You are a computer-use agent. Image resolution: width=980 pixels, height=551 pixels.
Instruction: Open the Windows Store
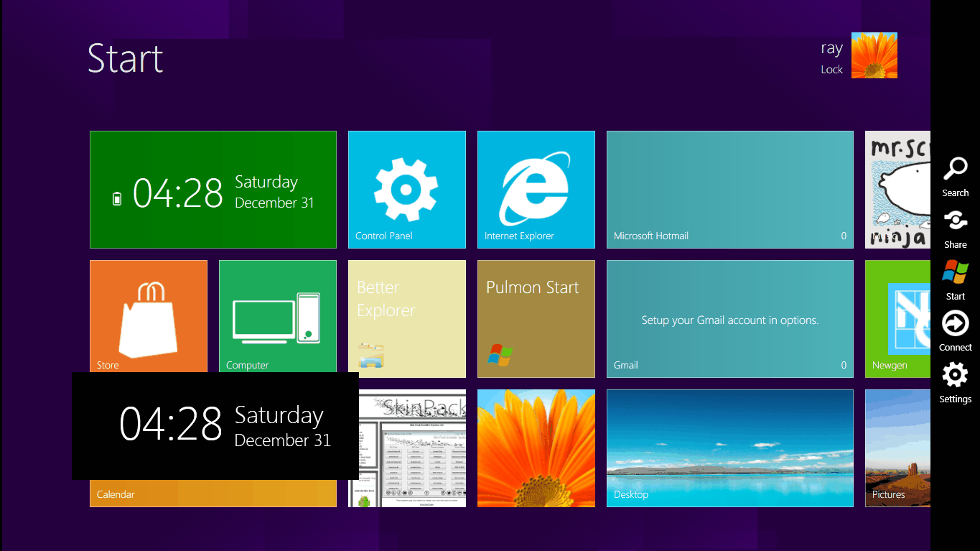click(x=148, y=316)
